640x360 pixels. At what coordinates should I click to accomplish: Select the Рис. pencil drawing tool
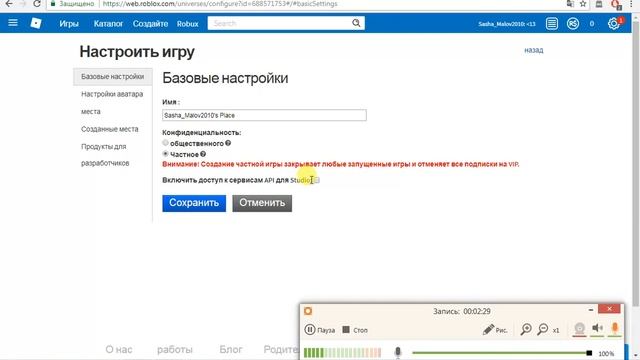(x=495, y=329)
